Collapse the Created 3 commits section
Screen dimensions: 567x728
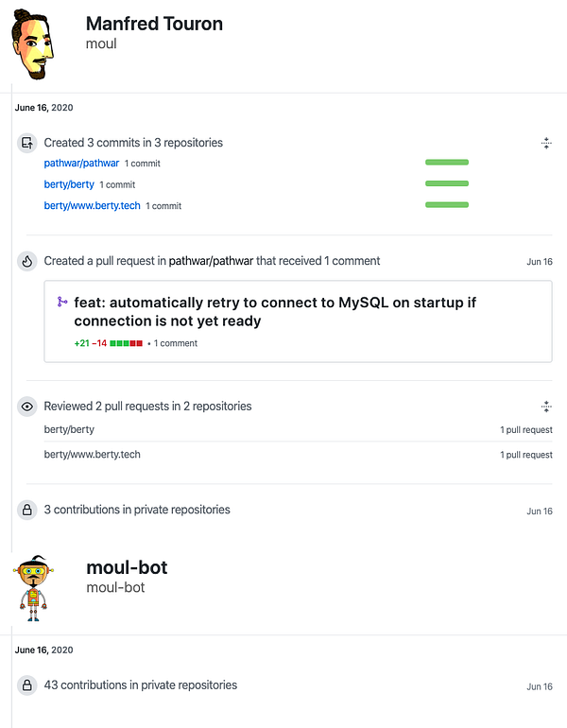pos(545,144)
